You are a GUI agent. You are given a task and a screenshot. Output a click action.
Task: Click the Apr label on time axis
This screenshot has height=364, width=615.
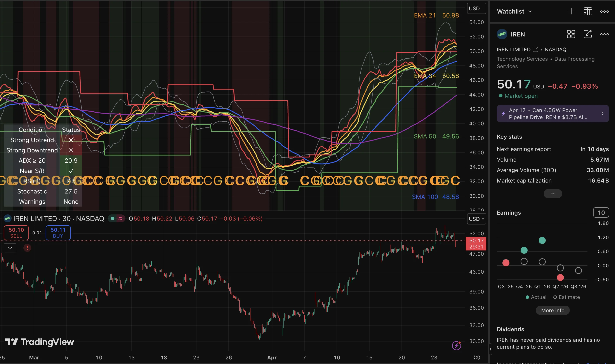pos(272,357)
